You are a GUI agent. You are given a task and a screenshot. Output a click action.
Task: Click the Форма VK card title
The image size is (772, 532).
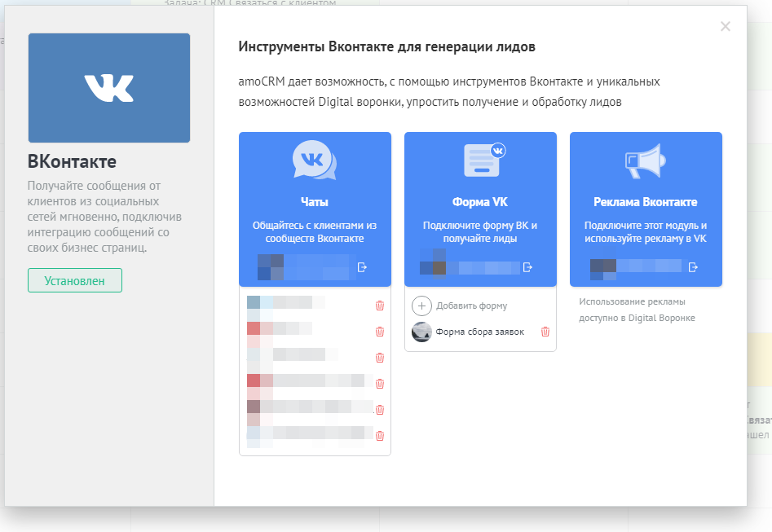(x=480, y=202)
